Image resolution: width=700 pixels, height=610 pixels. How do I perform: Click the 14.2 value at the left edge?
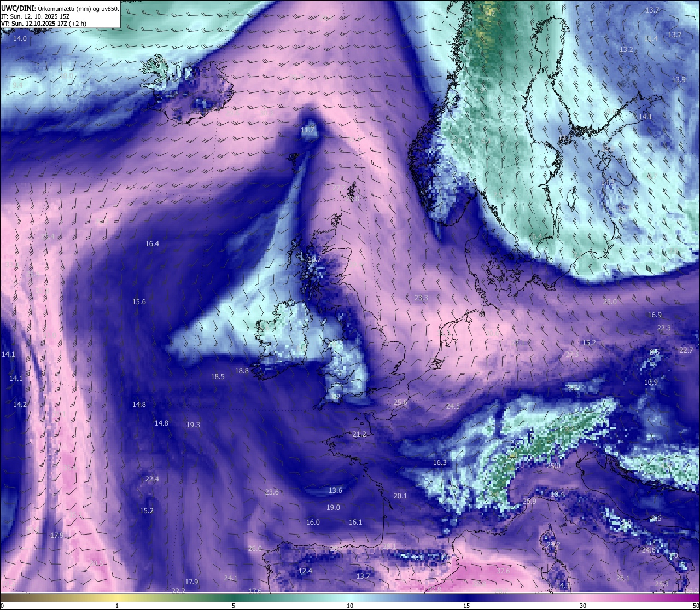(x=20, y=405)
